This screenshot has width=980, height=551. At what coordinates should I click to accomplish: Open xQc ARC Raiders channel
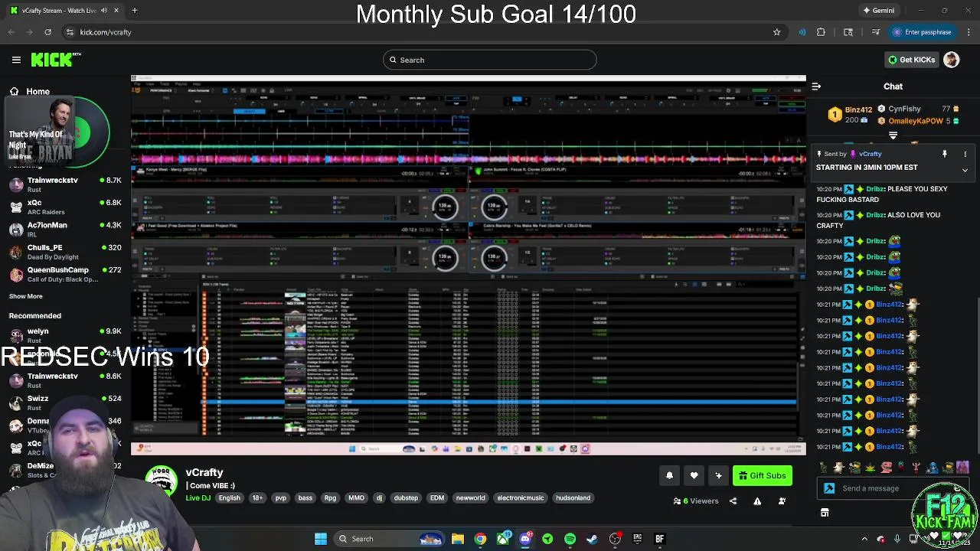click(65, 207)
